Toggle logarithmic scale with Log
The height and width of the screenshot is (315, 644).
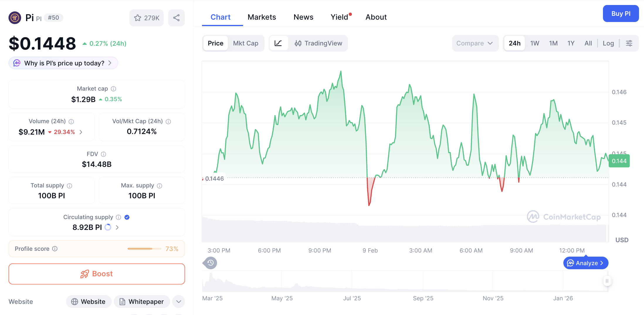608,43
